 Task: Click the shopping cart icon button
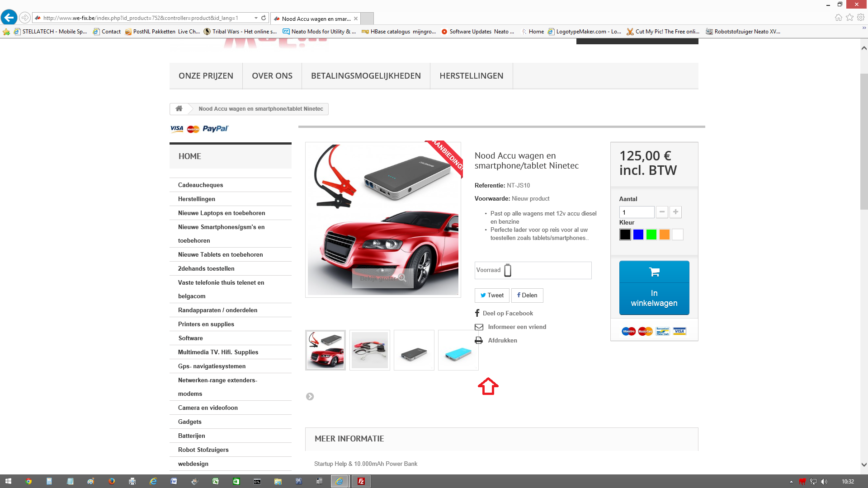[654, 272]
